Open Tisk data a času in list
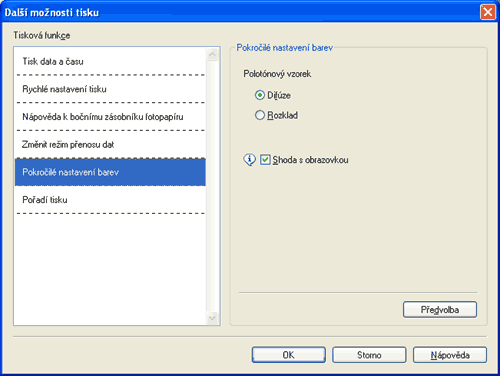 [x=110, y=61]
